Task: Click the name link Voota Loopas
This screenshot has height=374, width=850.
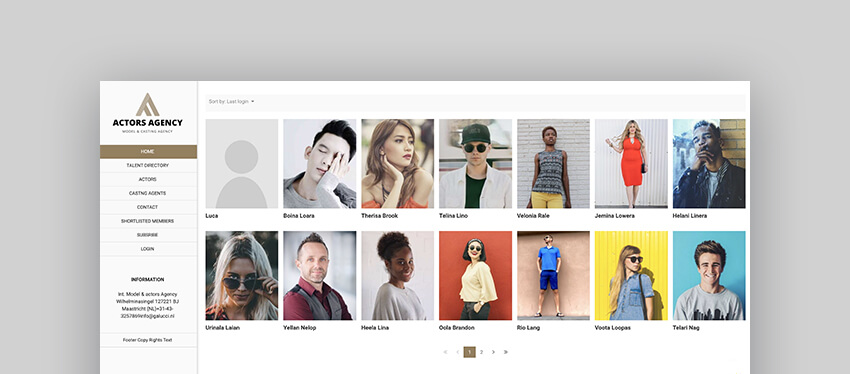Action: click(x=613, y=328)
